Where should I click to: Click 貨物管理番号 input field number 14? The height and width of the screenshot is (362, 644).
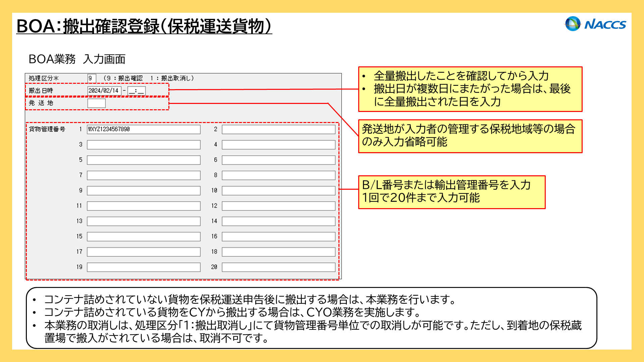279,221
